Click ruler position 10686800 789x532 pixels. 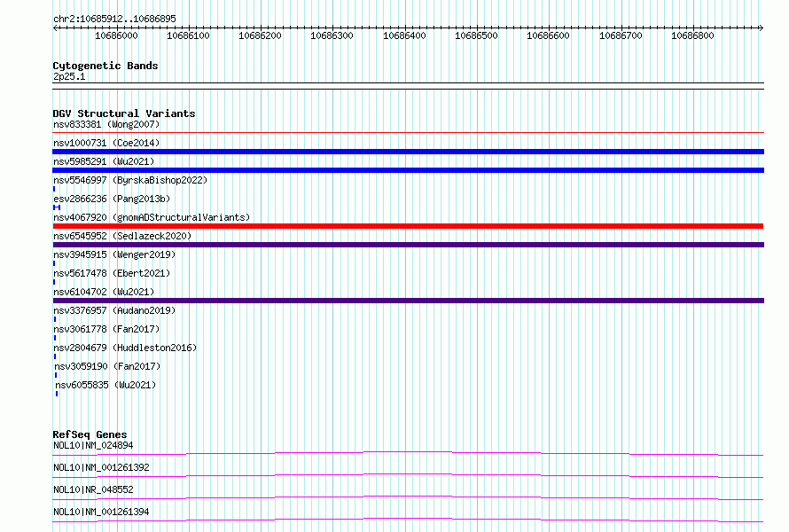(693, 35)
